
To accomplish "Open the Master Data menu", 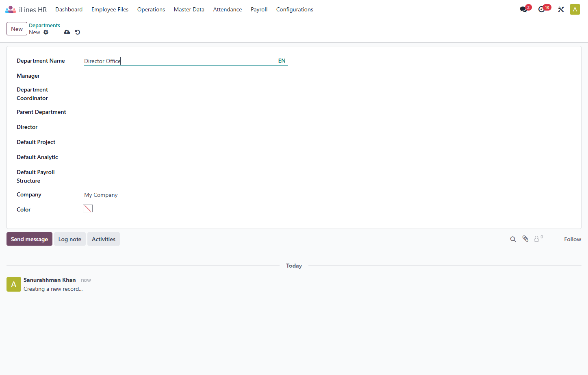I will point(189,9).
